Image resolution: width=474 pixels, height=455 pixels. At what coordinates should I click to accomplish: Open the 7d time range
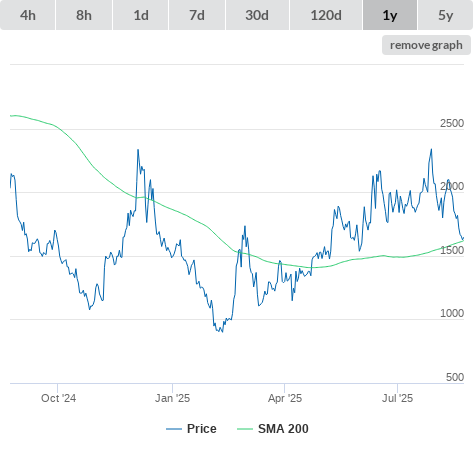click(197, 15)
